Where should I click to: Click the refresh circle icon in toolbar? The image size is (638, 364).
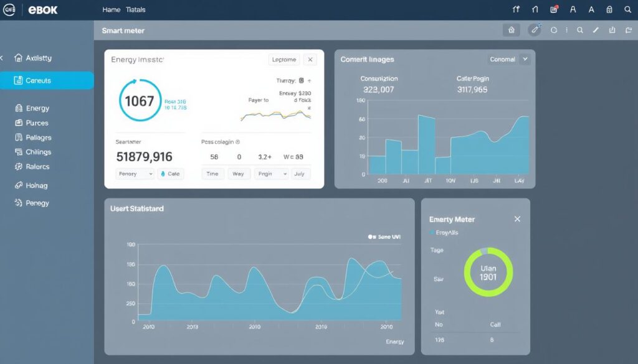554,30
